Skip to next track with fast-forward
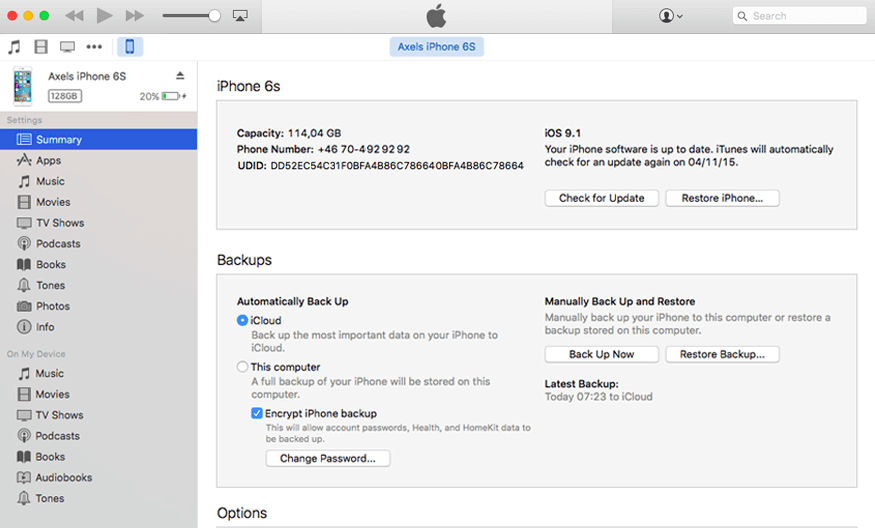 click(x=135, y=16)
